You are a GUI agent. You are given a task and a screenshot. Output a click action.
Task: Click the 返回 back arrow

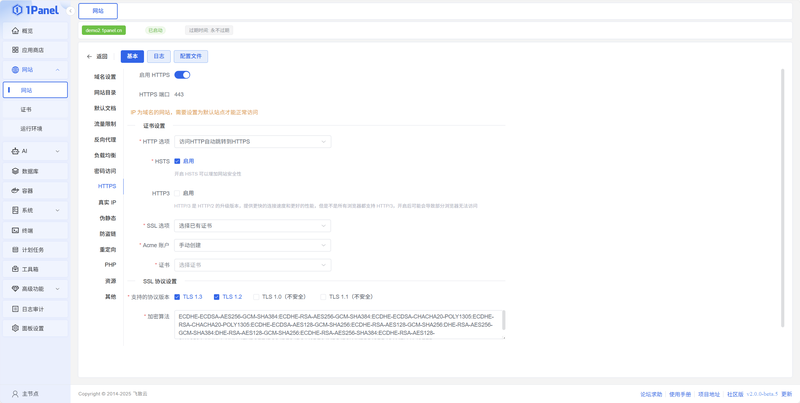click(89, 57)
